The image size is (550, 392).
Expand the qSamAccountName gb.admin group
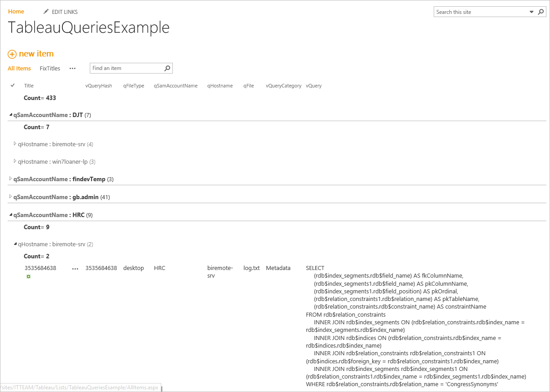tap(11, 197)
